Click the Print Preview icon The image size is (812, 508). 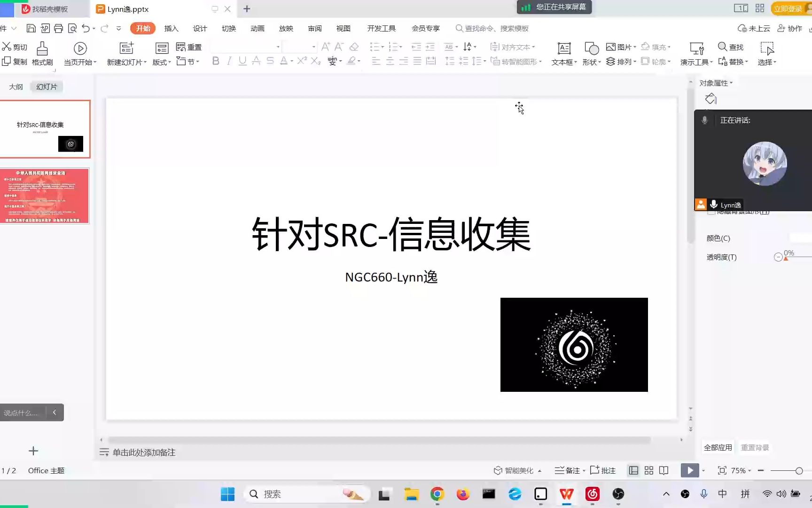72,28
